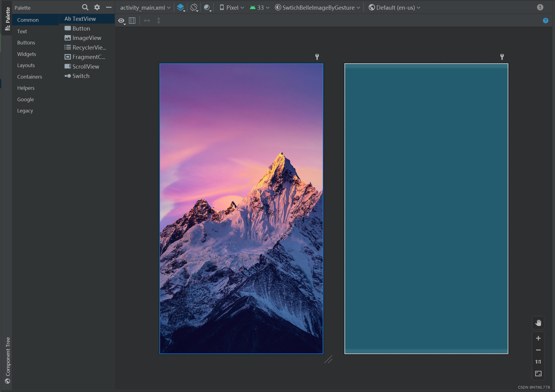Open Palette settings gear menu

(x=97, y=7)
